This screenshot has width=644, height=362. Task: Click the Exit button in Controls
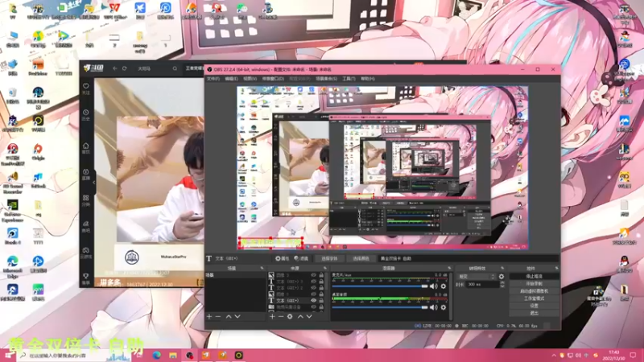[x=534, y=313]
